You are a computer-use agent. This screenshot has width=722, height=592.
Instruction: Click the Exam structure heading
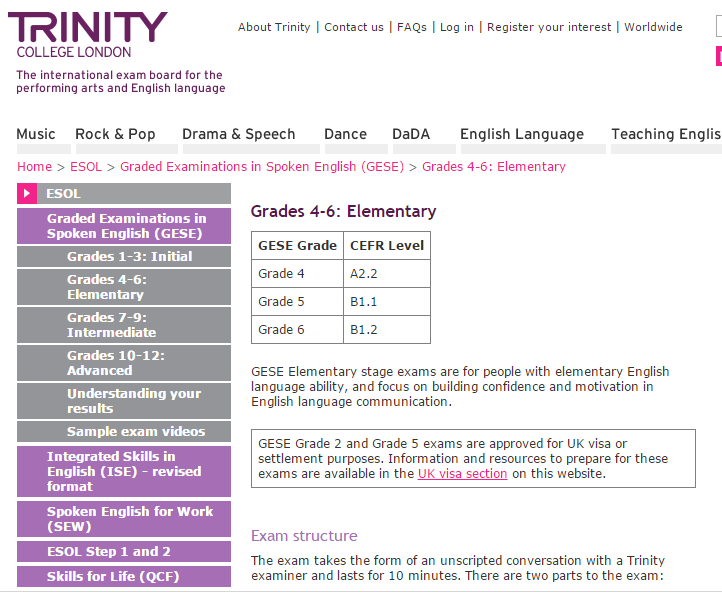click(304, 536)
